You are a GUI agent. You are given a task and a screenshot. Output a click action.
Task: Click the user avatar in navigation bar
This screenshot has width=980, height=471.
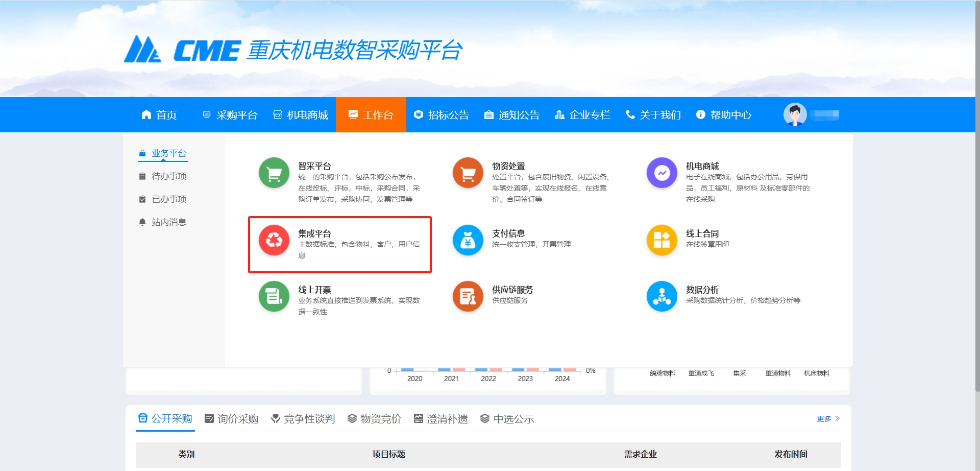(x=795, y=114)
